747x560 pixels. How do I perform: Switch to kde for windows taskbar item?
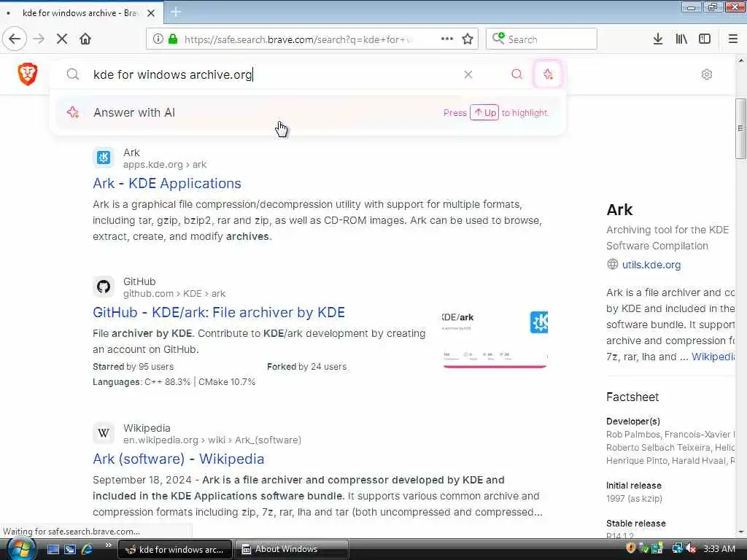(x=175, y=550)
